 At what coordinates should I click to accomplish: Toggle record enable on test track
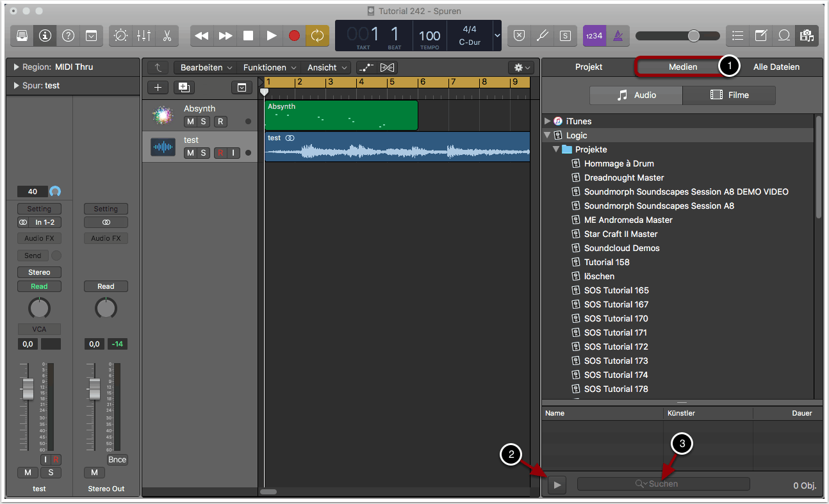point(220,152)
